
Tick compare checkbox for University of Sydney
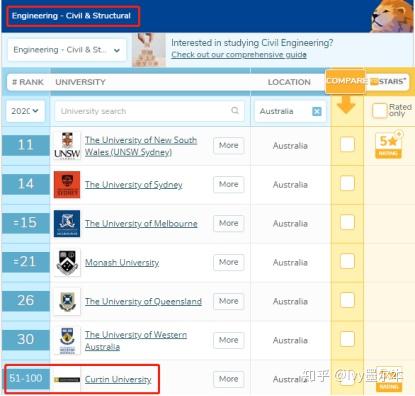click(x=347, y=184)
